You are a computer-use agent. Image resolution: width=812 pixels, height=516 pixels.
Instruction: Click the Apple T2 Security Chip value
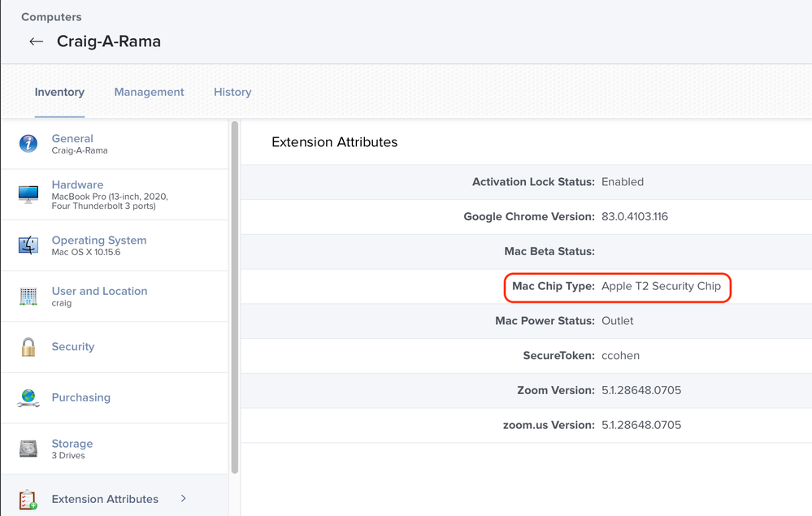[662, 286]
